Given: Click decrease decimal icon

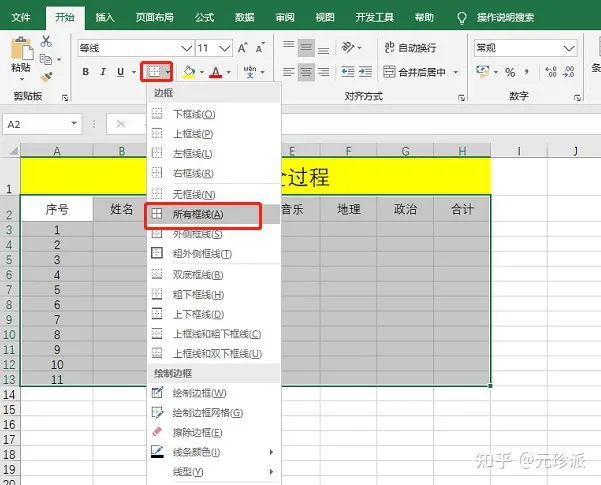Looking at the screenshot, I should [568, 72].
